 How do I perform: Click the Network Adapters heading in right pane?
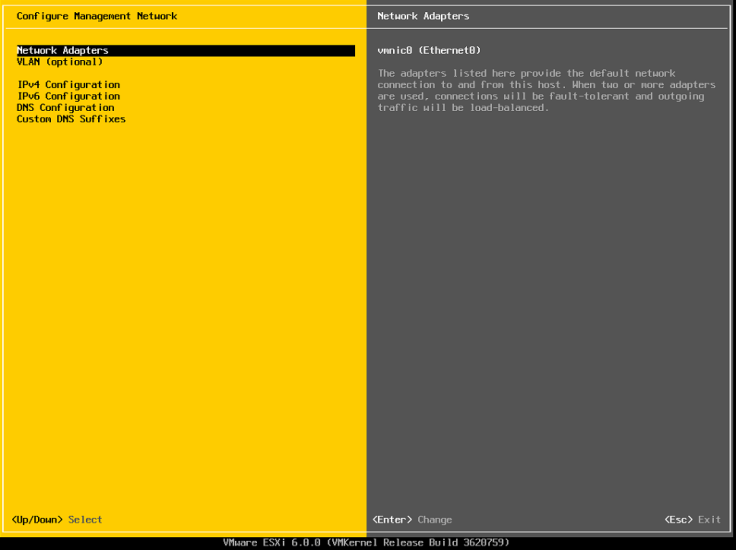click(x=423, y=16)
